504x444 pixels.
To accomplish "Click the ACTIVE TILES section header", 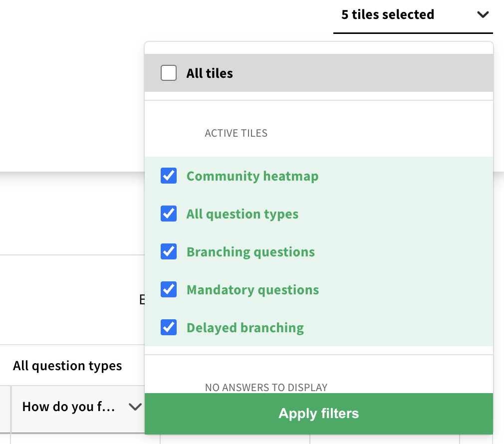I will (x=236, y=133).
